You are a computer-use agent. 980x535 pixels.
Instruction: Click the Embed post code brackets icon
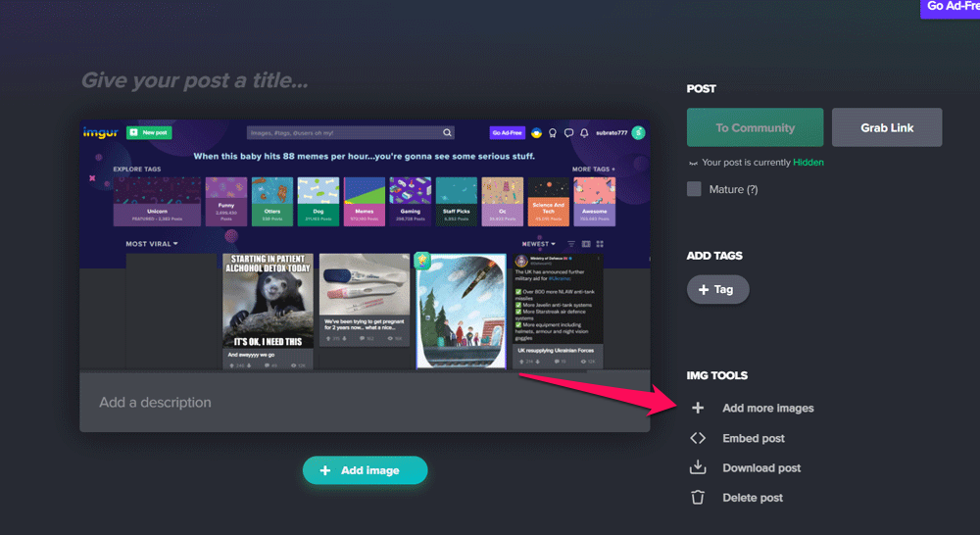click(698, 438)
